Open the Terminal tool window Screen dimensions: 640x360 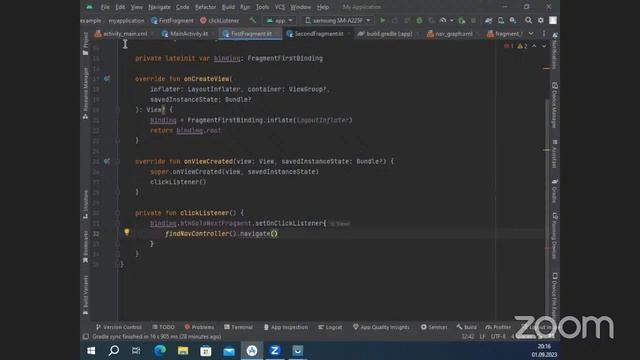coord(238,327)
